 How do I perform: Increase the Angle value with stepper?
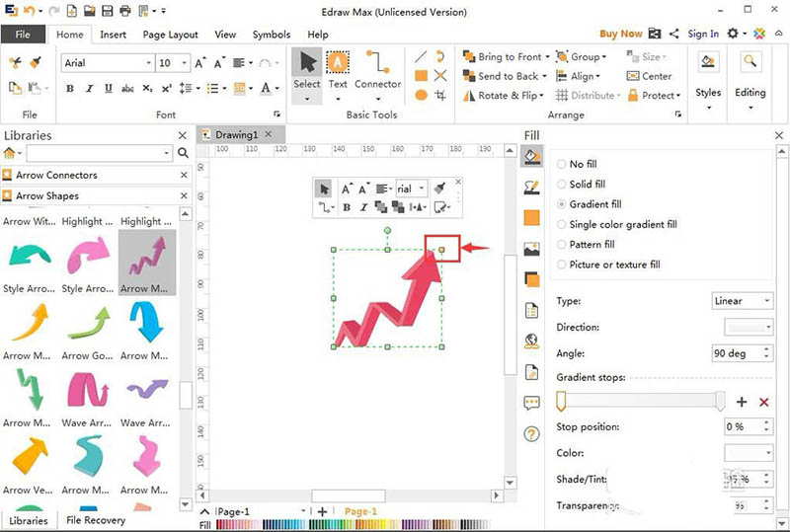tap(767, 349)
